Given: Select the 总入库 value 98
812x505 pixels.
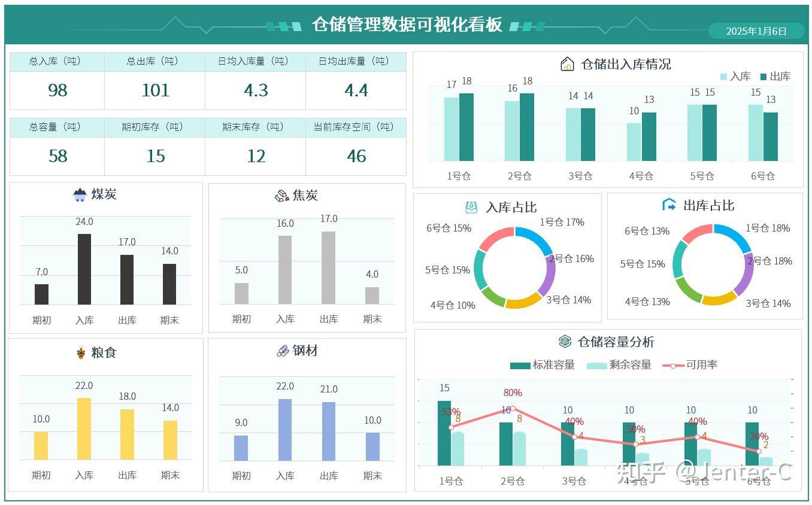Looking at the screenshot, I should pos(57,90).
